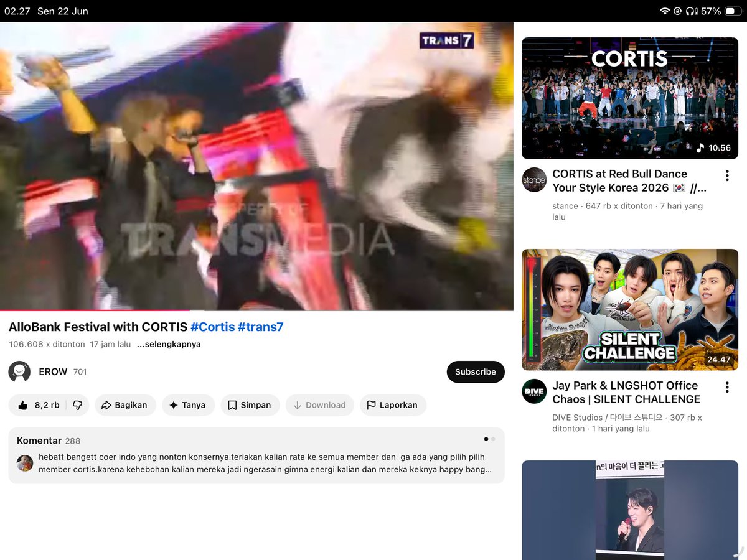The width and height of the screenshot is (747, 560).
Task: Seek using the red video progress bar
Action: (x=256, y=310)
